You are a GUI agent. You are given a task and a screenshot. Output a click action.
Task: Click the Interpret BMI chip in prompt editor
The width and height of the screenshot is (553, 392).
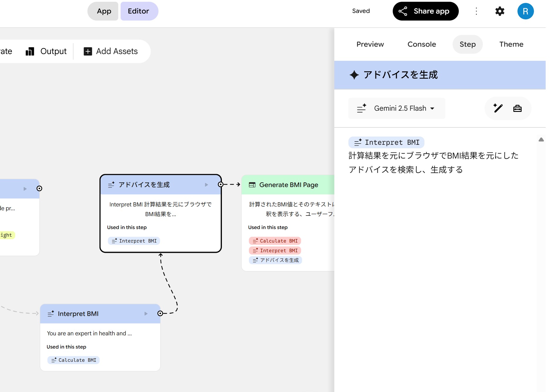(x=386, y=142)
